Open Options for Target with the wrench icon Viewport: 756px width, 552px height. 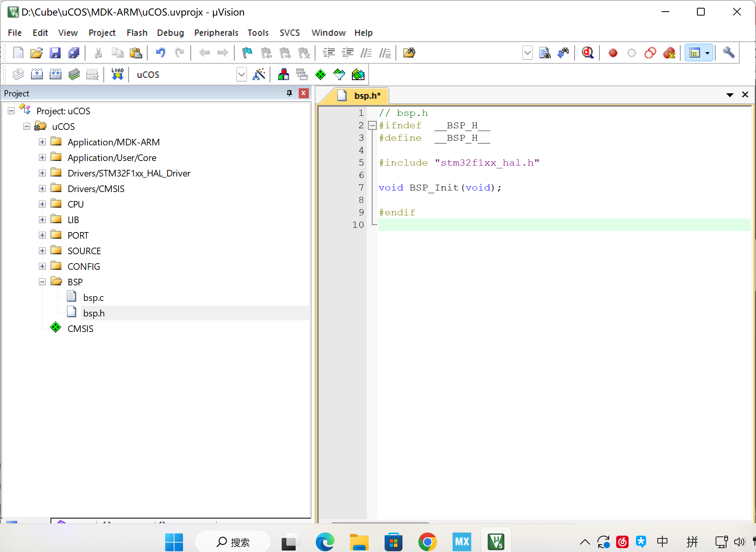point(729,52)
